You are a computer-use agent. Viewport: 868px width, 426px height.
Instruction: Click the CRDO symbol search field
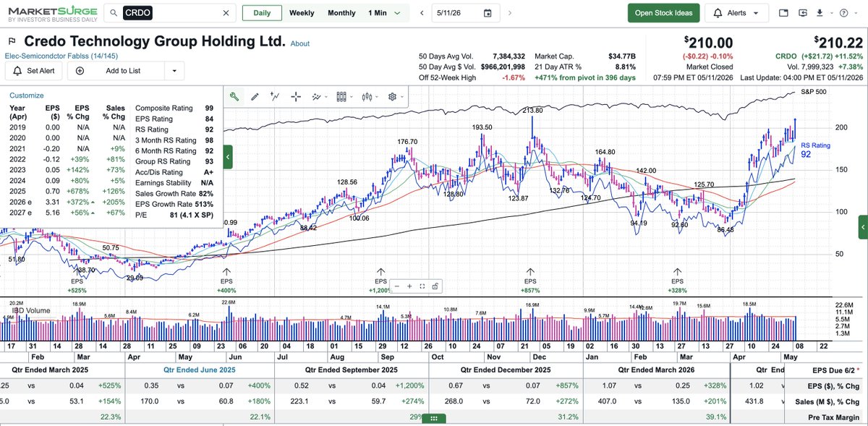(169, 13)
